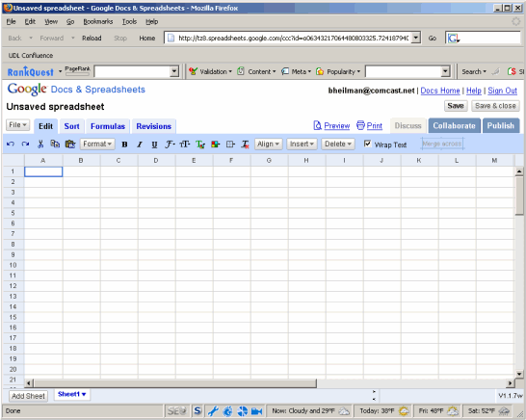This screenshot has height=420, width=526.
Task: Open the RankQuest Search menu
Action: coord(474,71)
